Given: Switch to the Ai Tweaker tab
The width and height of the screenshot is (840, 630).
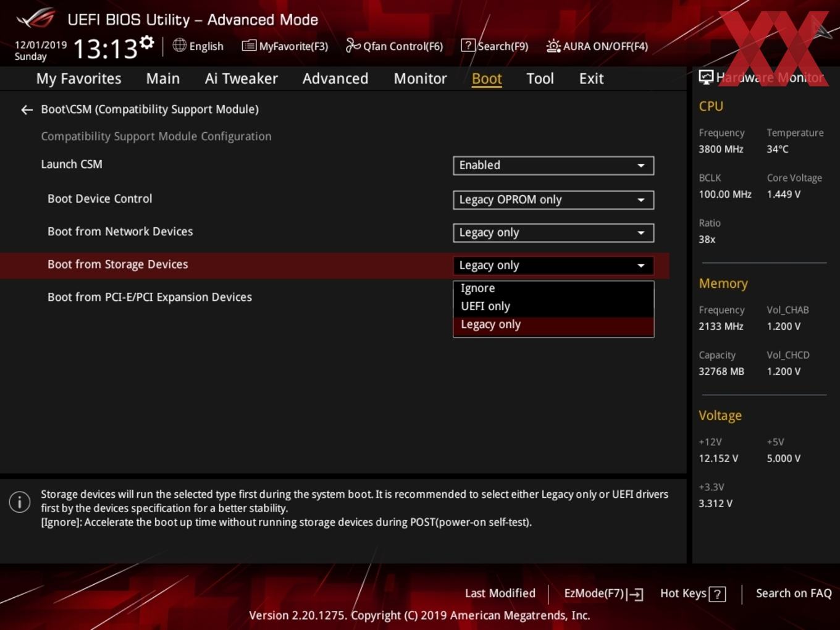Looking at the screenshot, I should click(241, 79).
